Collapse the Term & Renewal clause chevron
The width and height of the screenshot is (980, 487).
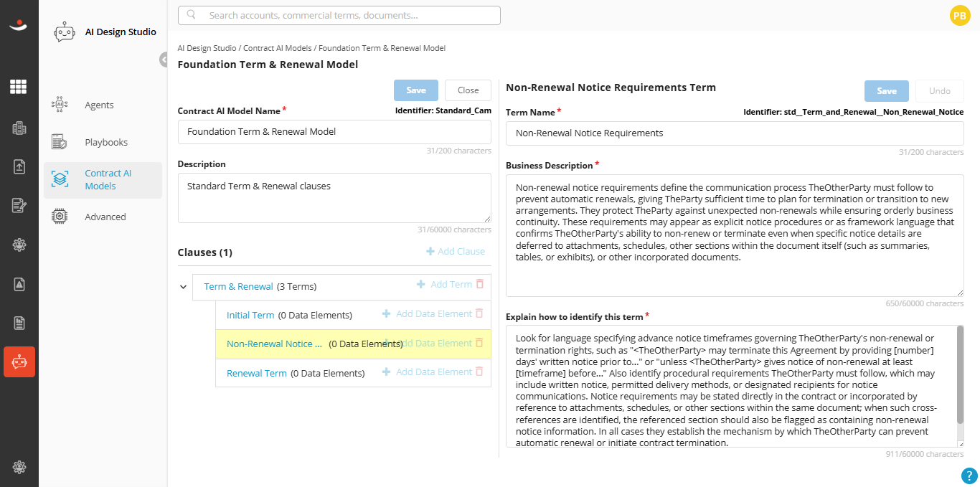coord(183,287)
